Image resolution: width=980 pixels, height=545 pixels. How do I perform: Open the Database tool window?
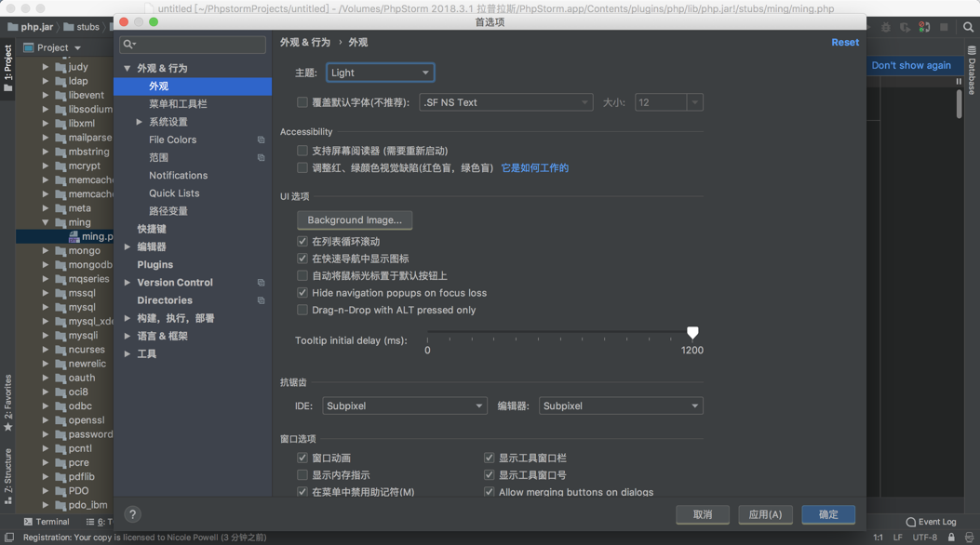point(972,70)
